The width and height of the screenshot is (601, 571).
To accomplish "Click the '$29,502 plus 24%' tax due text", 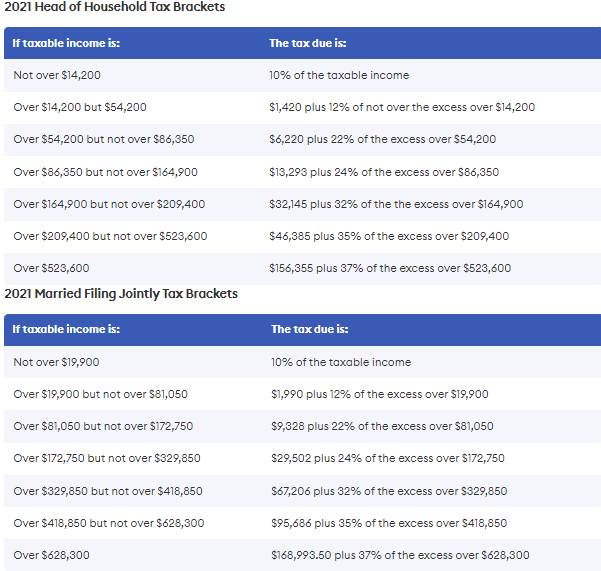I will [x=388, y=458].
